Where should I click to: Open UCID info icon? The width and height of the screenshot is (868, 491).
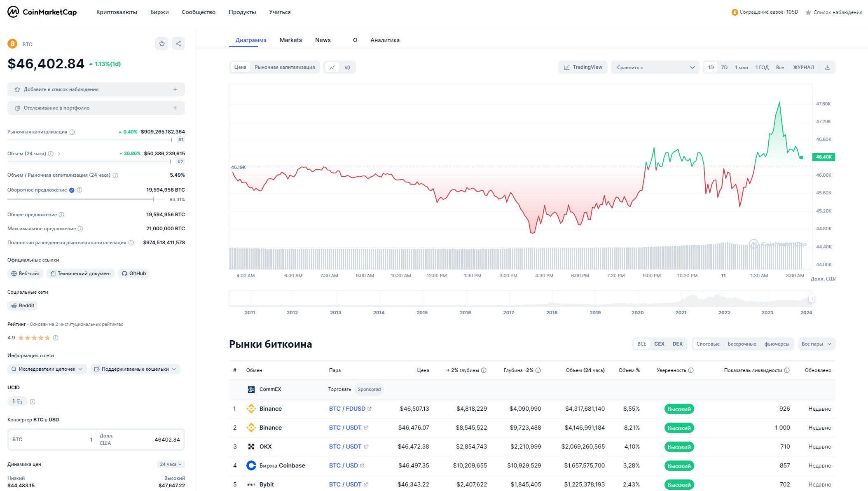coord(33,402)
